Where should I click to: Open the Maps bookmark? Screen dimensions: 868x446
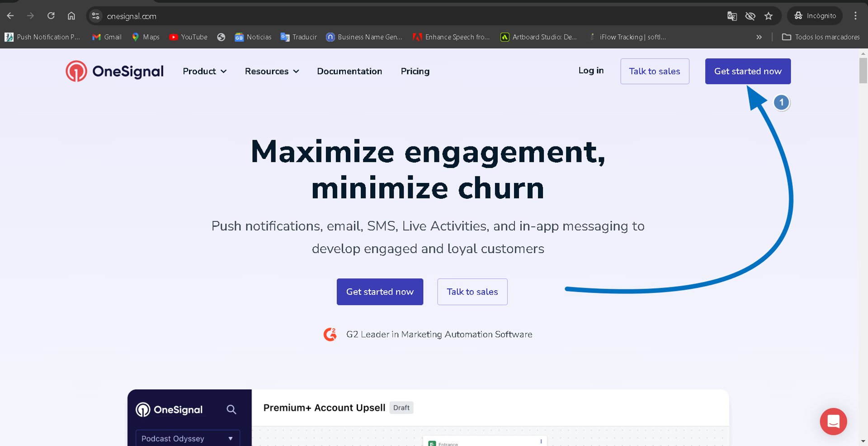146,37
